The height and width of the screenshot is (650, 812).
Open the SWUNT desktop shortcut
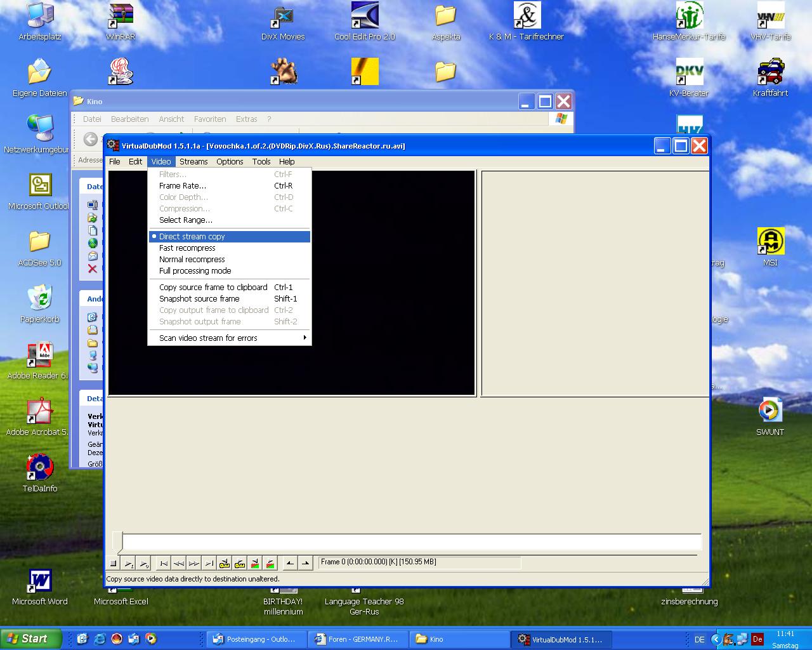[770, 417]
